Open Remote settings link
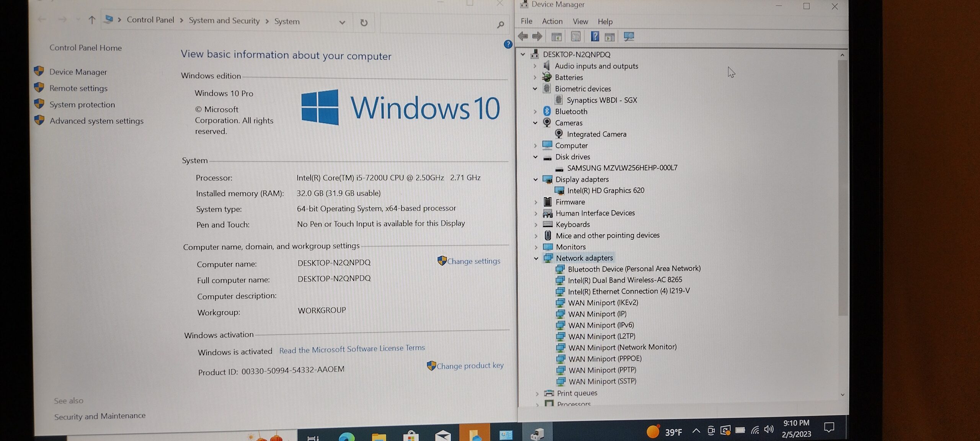Viewport: 980px width, 441px height. click(x=78, y=88)
